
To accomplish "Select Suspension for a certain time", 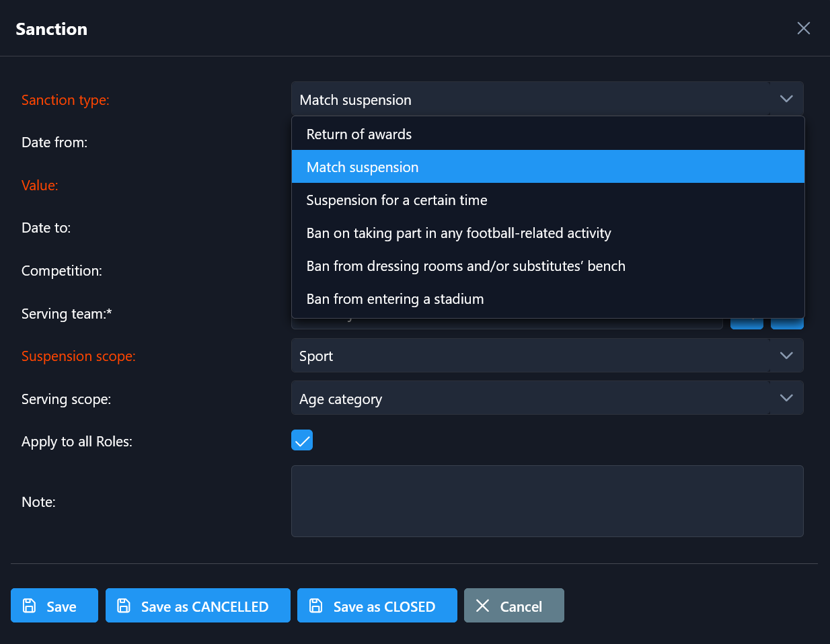I will 397,200.
